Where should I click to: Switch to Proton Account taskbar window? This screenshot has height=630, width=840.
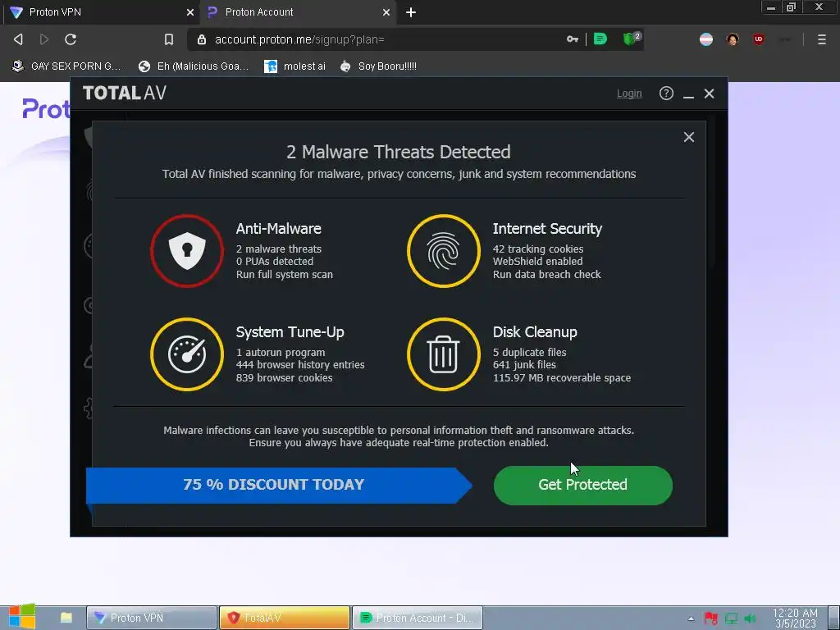click(418, 618)
